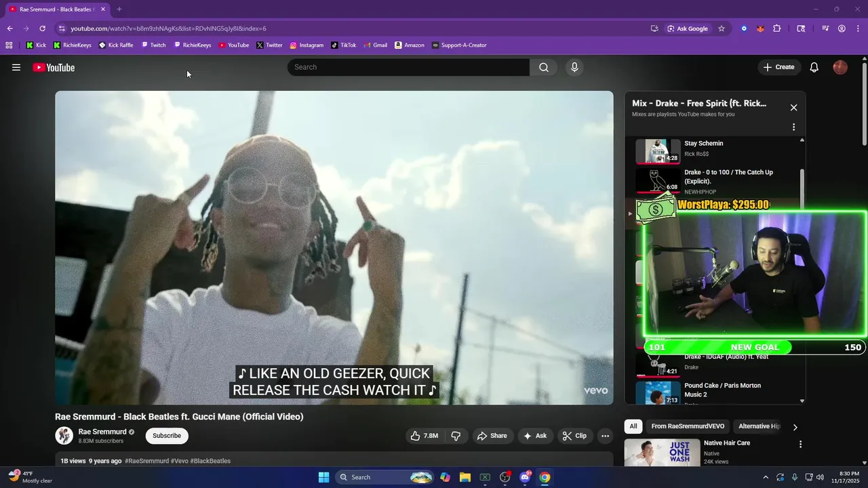Open a new browser tab
This screenshot has width=868, height=488.
click(119, 9)
